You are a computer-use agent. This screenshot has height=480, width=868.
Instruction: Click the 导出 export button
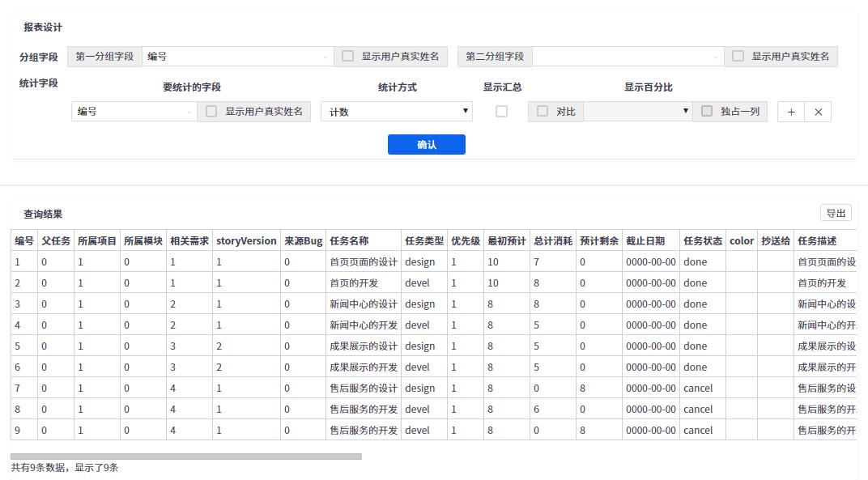pos(836,213)
